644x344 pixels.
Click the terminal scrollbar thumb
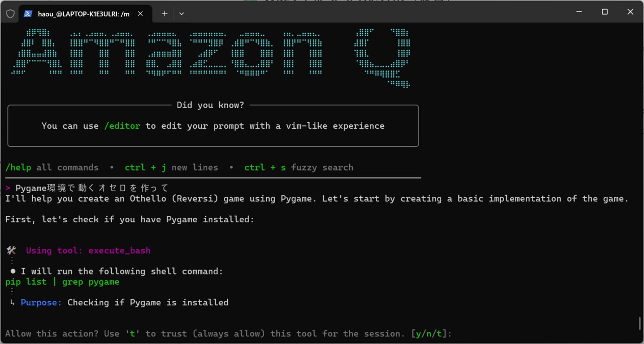click(x=640, y=322)
